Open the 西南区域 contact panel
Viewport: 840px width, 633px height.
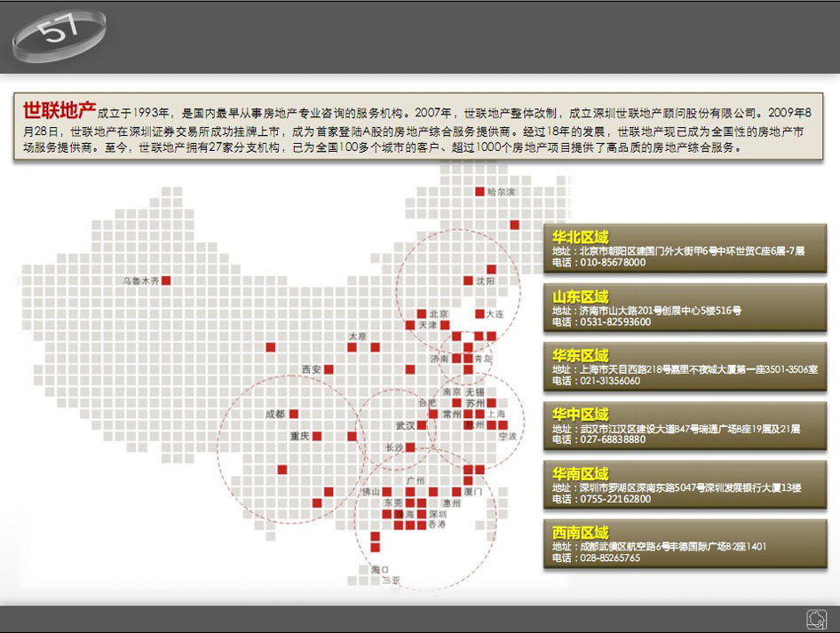685,543
